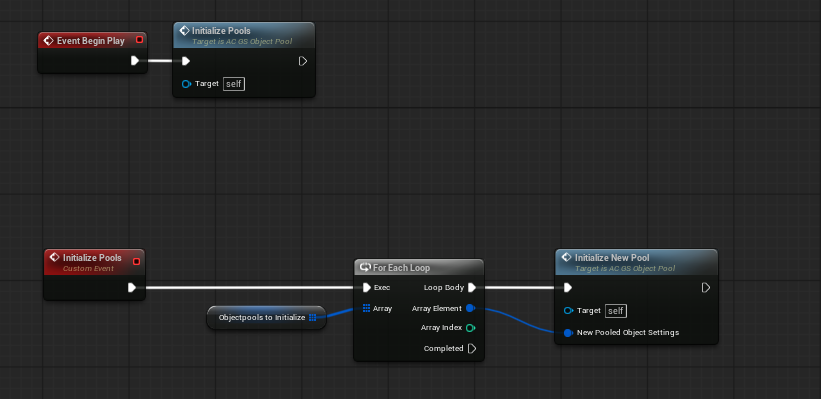Click self field on Initialize Pools function node

tap(234, 84)
